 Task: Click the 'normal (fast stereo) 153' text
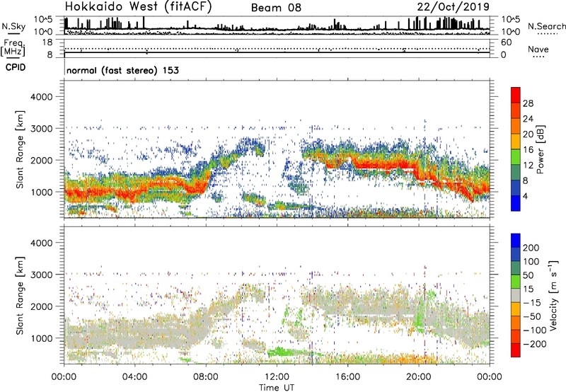122,70
